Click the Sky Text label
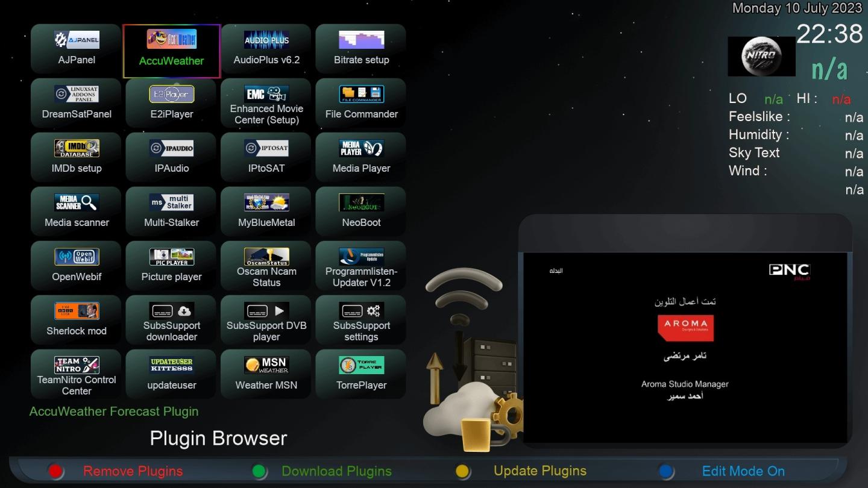 tap(754, 153)
